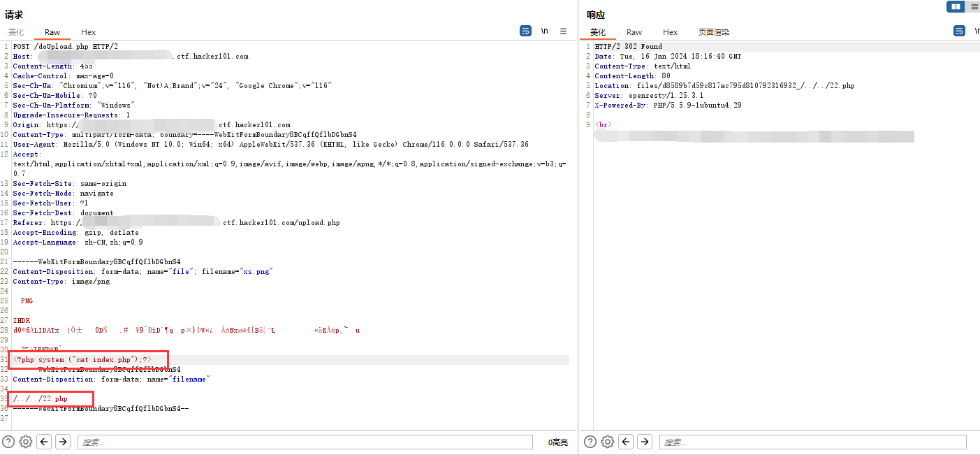This screenshot has width=980, height=455.
Task: Focus the response search field
Action: pos(812,442)
